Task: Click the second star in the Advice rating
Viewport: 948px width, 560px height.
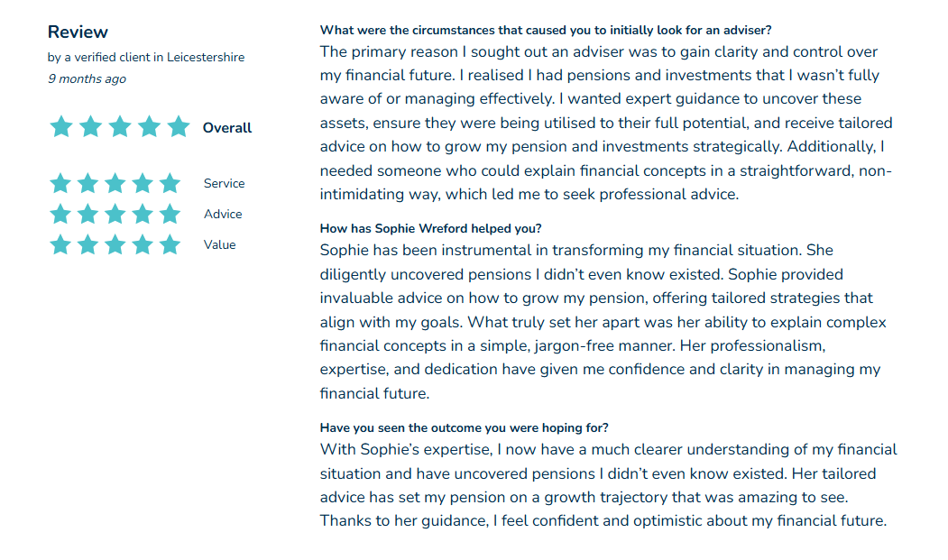Action: [87, 215]
